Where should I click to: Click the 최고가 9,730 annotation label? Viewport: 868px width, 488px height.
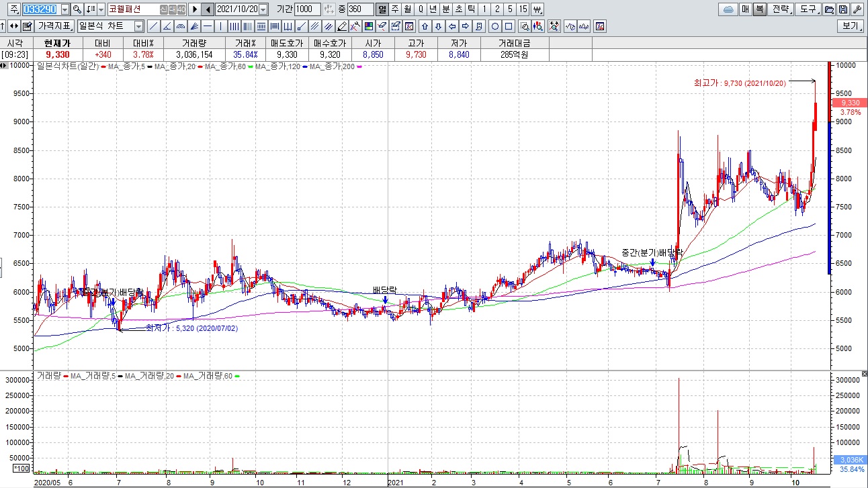pos(740,83)
